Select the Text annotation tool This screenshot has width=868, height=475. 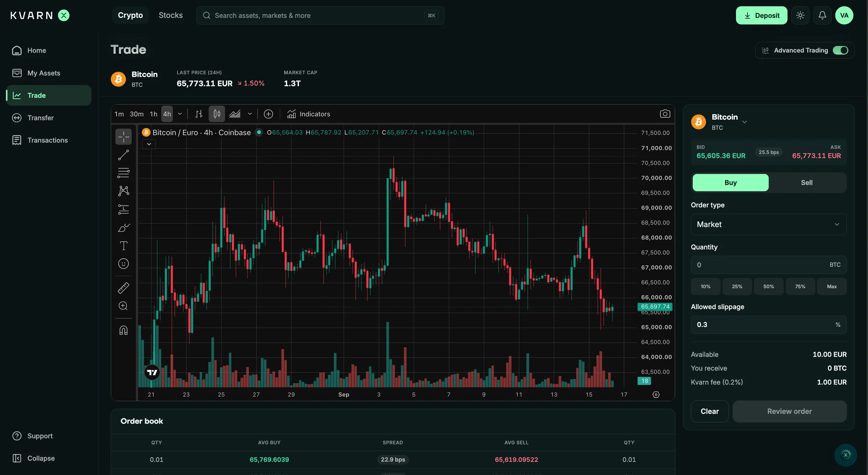point(123,245)
